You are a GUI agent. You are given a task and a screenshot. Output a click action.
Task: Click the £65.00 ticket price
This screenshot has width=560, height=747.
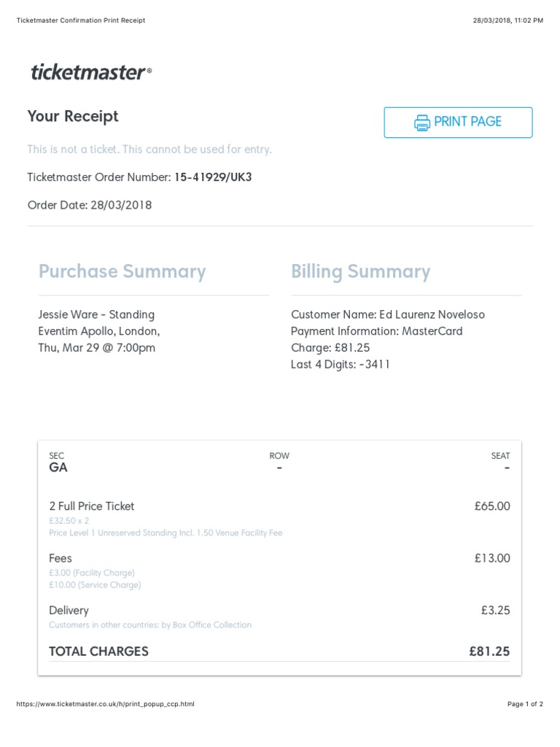492,506
